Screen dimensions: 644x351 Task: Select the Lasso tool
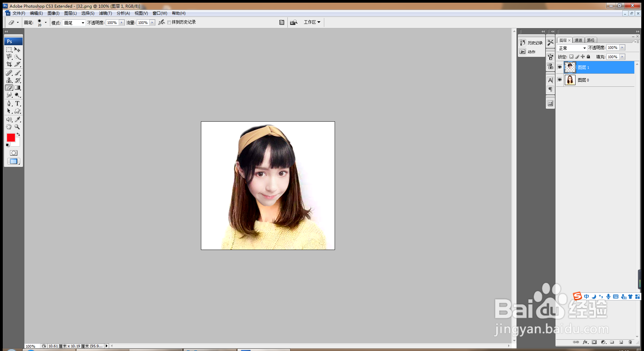click(9, 57)
